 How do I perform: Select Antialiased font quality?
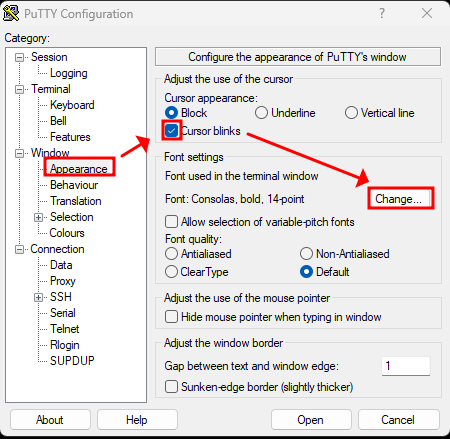point(171,254)
